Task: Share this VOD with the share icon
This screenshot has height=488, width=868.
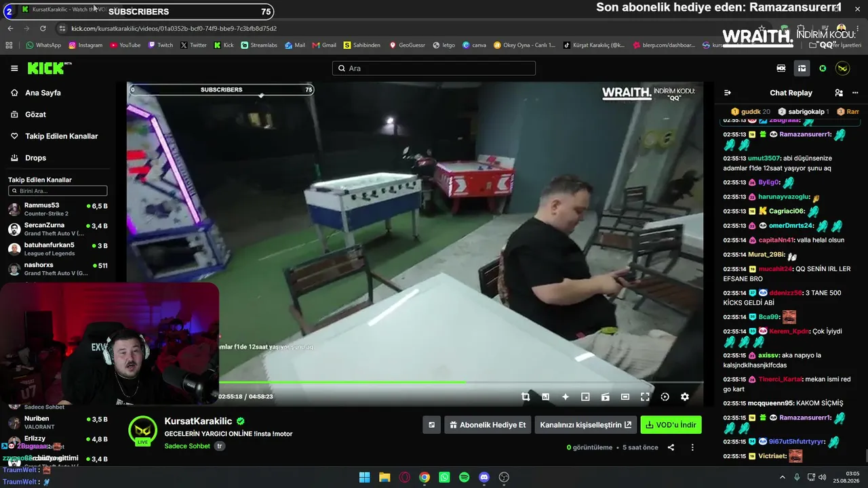Action: coord(671,447)
